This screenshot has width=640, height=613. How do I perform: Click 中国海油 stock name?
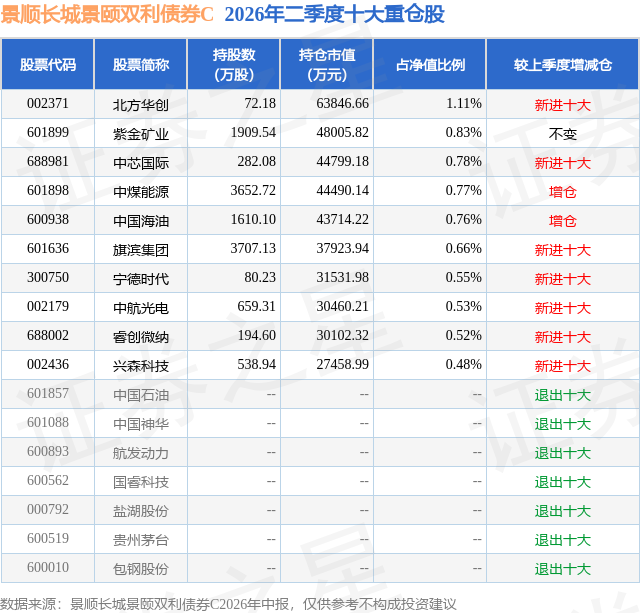click(x=141, y=221)
